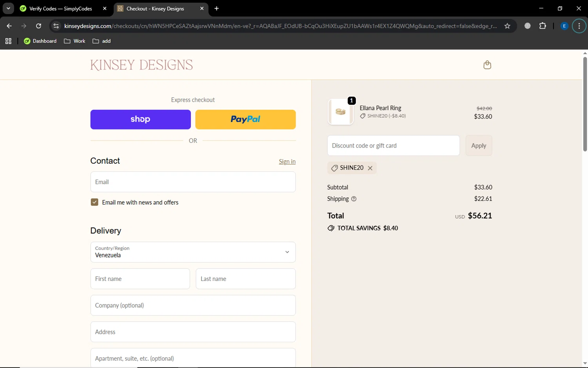Focus the Company (optional) field
The image size is (588, 368).
coord(193,305)
